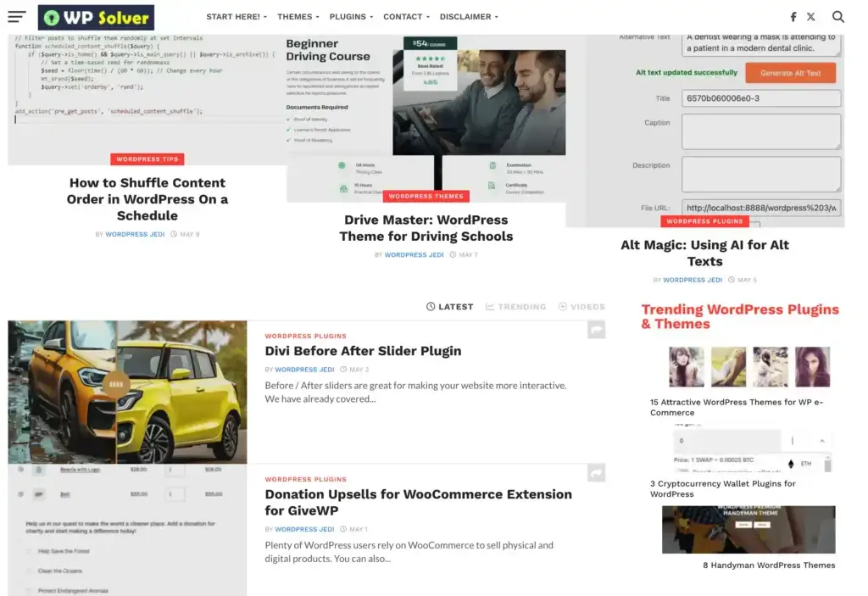Open the PLUGINS menu

coord(347,16)
